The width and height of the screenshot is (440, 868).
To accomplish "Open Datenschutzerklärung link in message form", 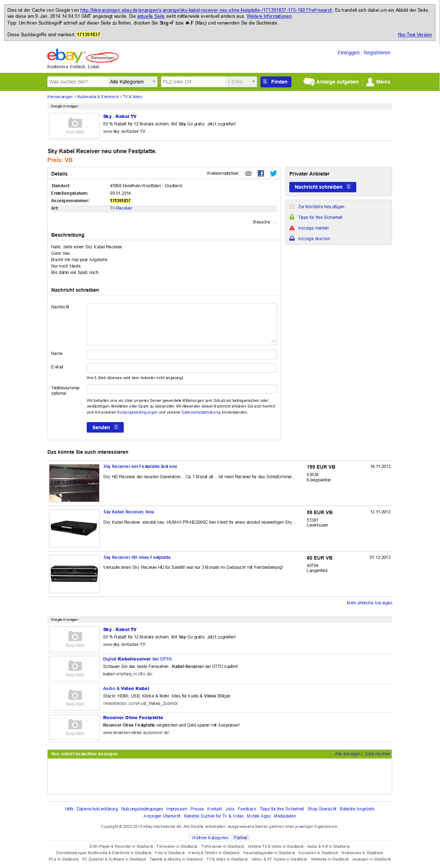I will tap(201, 412).
